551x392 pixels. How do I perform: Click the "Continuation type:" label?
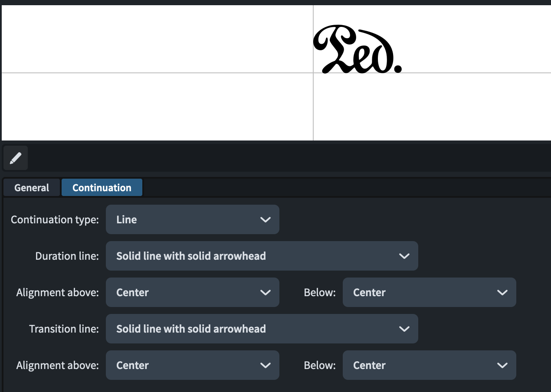[x=55, y=220]
